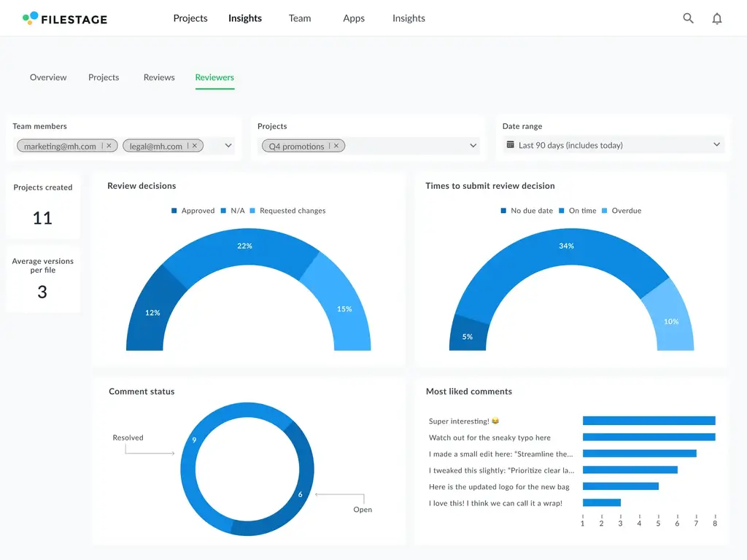Click the Most liked comments heading
This screenshot has height=560, width=747.
[x=469, y=392]
